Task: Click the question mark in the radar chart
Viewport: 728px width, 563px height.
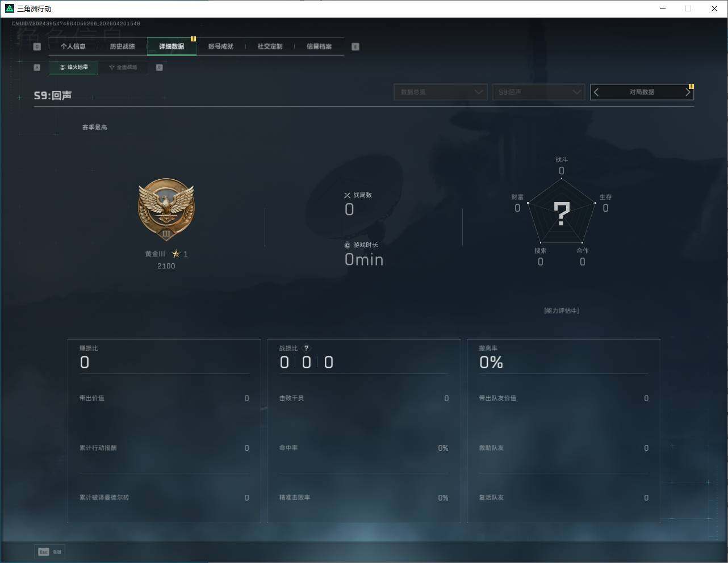Action: (562, 215)
